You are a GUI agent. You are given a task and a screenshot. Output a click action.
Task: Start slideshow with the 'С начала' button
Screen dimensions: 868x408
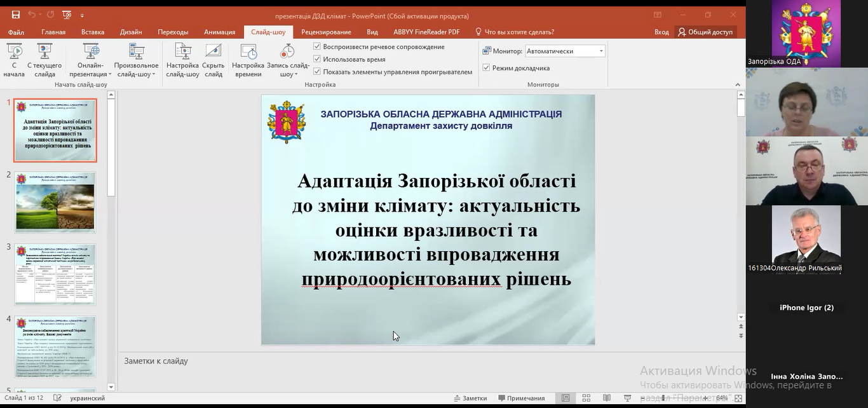pos(14,60)
